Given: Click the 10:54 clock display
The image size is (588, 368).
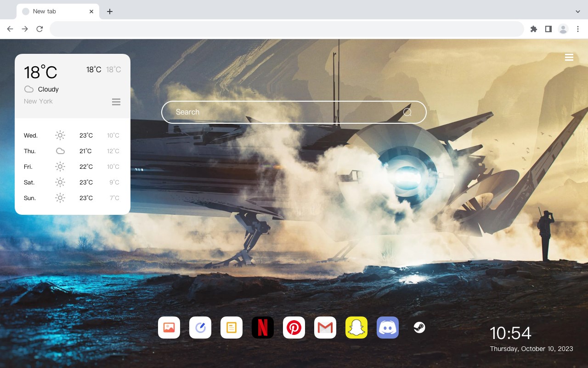Looking at the screenshot, I should [510, 333].
